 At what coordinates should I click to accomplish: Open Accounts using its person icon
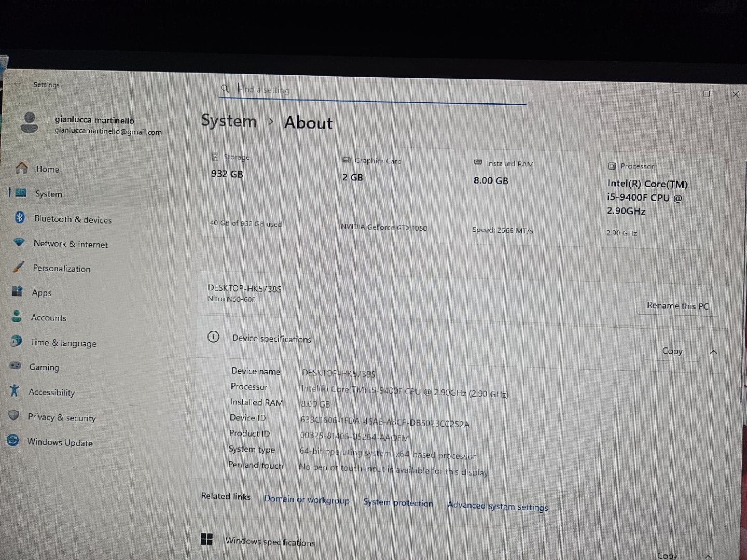(x=17, y=316)
